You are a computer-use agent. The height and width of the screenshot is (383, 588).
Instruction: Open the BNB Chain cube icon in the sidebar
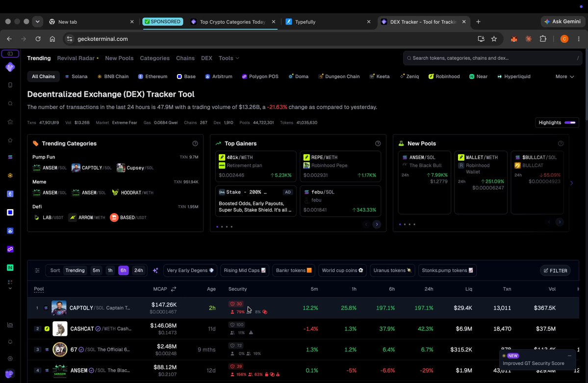pos(10,175)
